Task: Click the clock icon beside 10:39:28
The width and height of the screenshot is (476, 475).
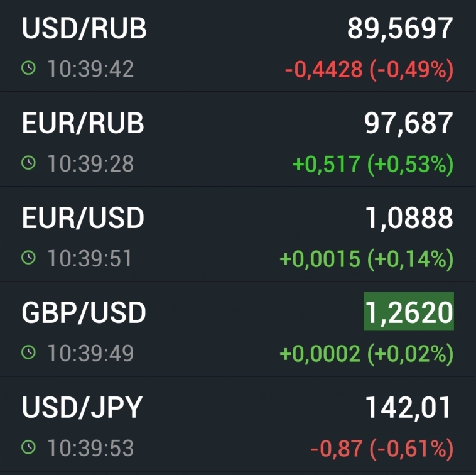Action: click(x=28, y=163)
